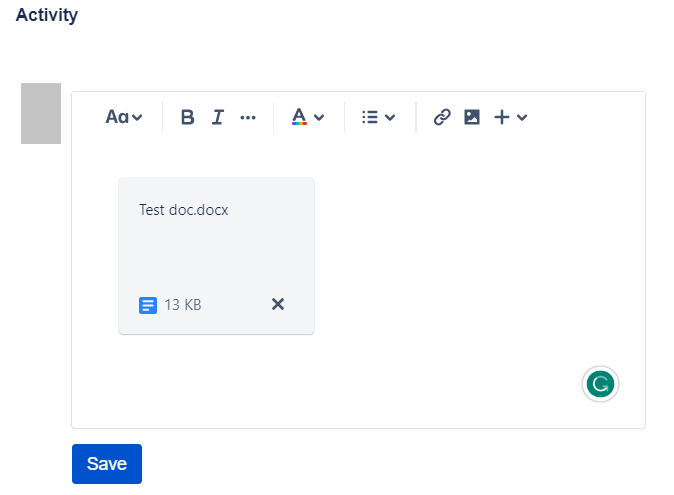Save the comment
Image resolution: width=674 pixels, height=495 pixels.
(107, 464)
